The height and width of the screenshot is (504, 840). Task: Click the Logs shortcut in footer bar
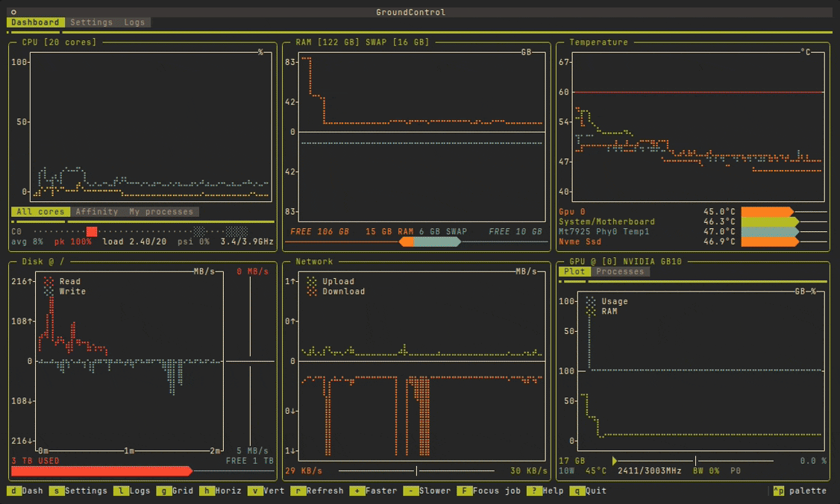(132, 491)
